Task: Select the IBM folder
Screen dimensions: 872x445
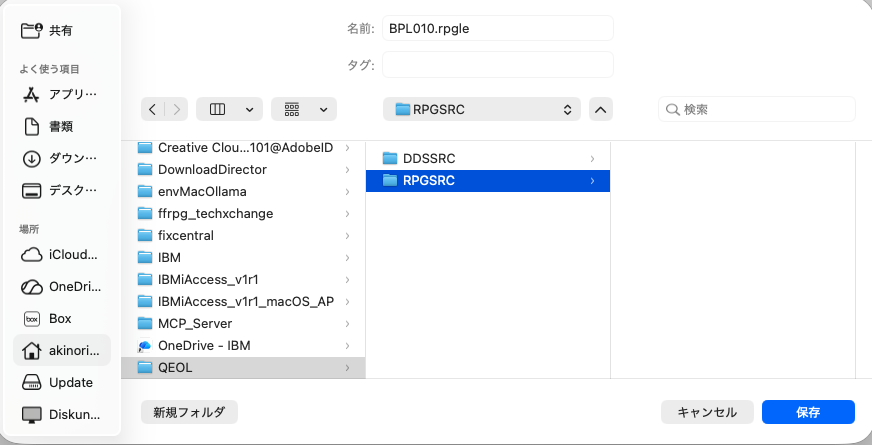Action: coord(243,258)
